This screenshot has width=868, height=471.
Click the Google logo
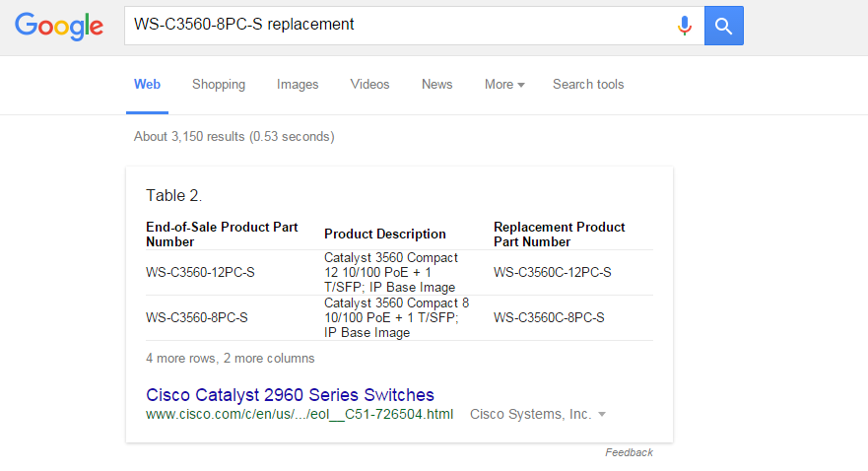tap(59, 27)
